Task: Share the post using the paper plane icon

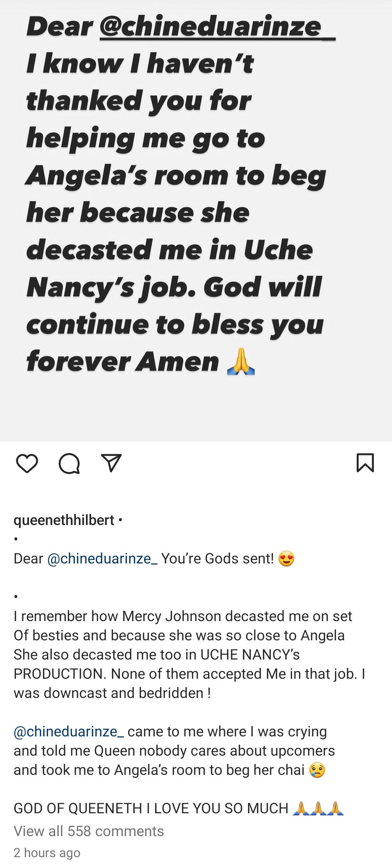Action: [x=111, y=463]
